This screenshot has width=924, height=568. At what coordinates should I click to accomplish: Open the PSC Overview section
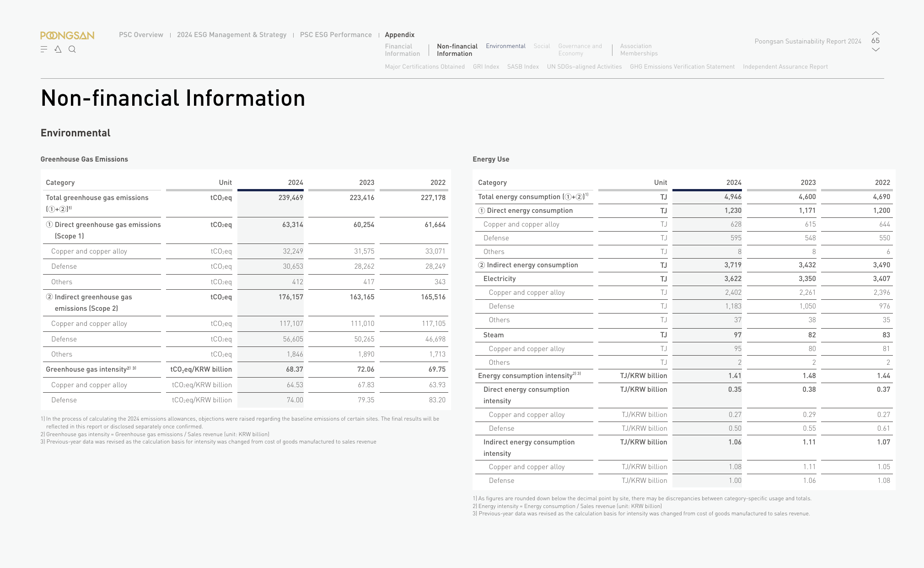tap(141, 35)
